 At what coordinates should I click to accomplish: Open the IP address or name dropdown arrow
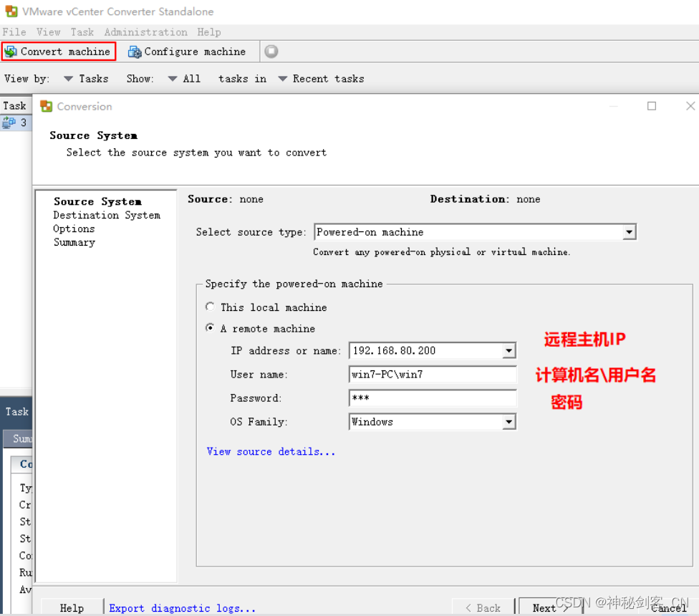(x=508, y=351)
